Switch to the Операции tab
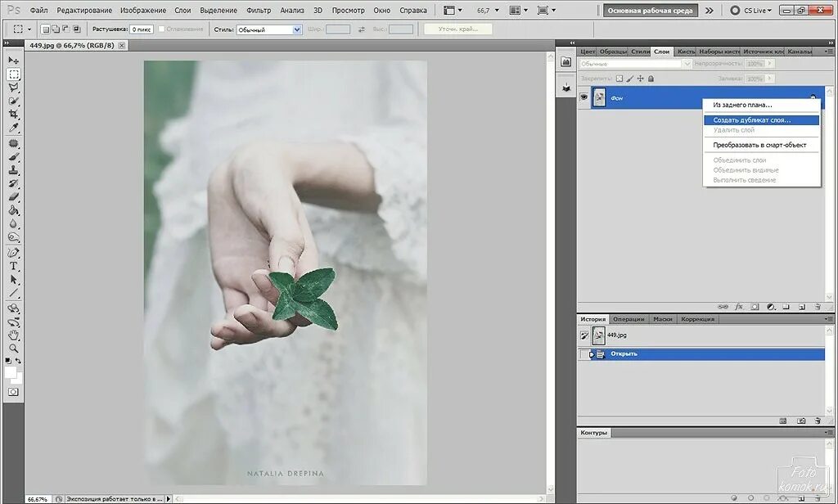838x504 pixels. (628, 319)
